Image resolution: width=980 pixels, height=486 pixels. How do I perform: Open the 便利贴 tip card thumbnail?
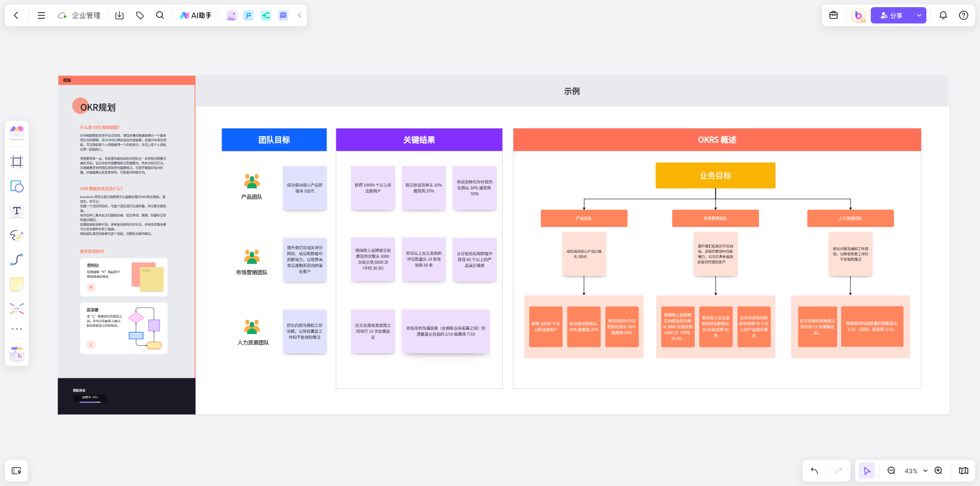click(124, 277)
